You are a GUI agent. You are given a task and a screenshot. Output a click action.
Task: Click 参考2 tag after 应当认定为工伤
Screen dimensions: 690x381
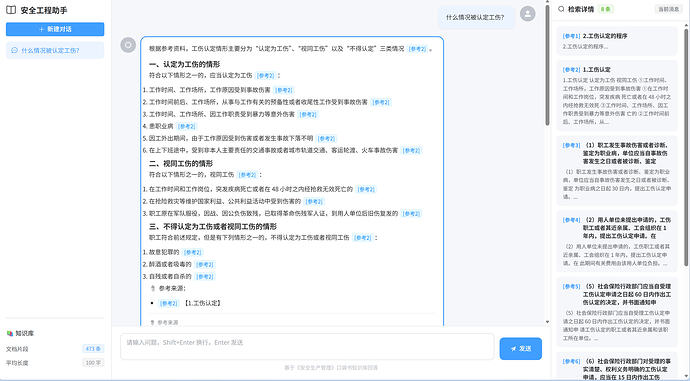click(x=265, y=76)
